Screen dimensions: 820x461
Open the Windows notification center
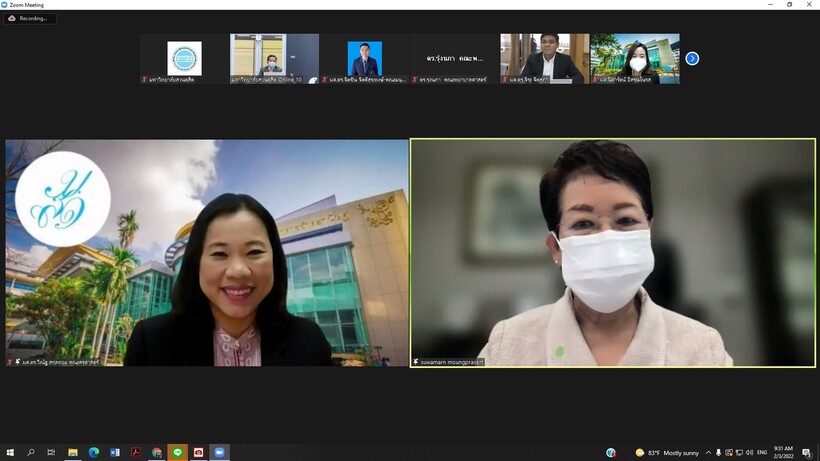(807, 453)
